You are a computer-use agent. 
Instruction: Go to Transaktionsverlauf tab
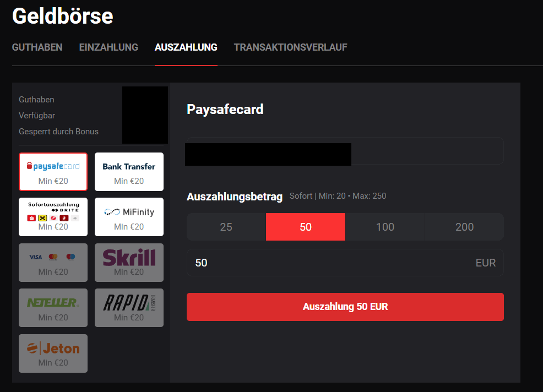pos(291,47)
